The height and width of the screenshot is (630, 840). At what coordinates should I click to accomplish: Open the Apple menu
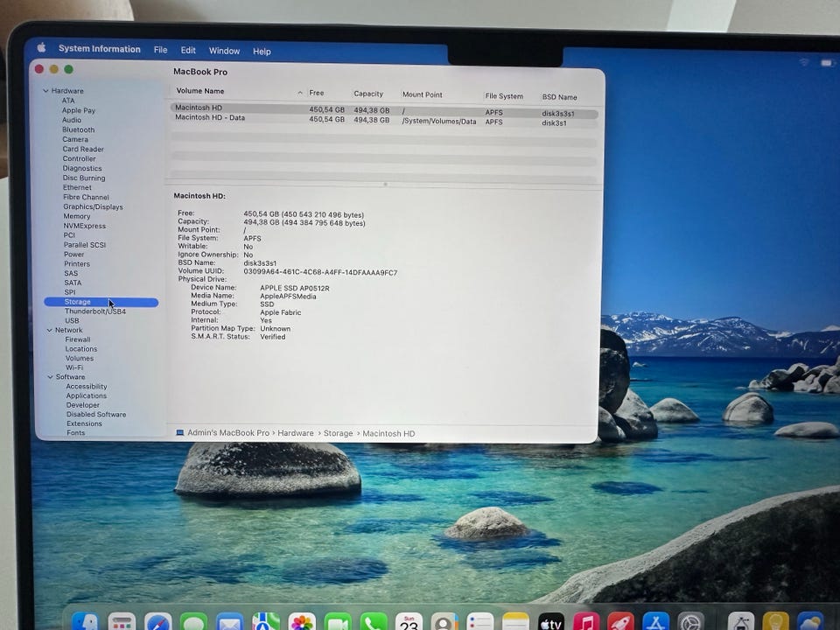[41, 47]
